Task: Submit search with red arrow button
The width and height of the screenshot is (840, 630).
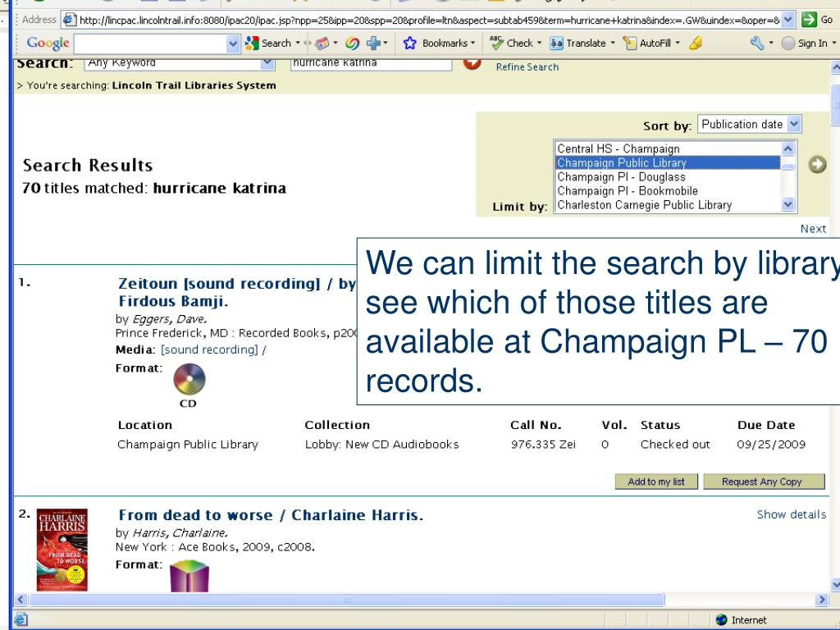Action: (472, 64)
